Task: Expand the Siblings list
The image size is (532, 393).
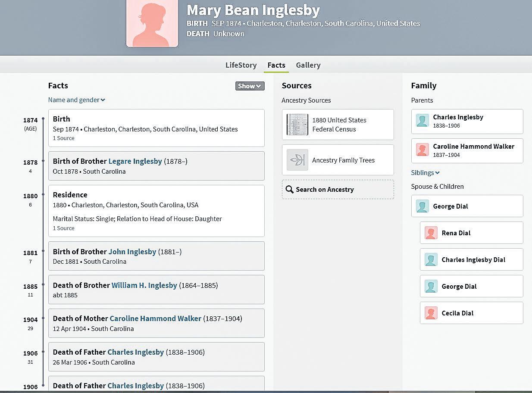Action: [x=425, y=173]
